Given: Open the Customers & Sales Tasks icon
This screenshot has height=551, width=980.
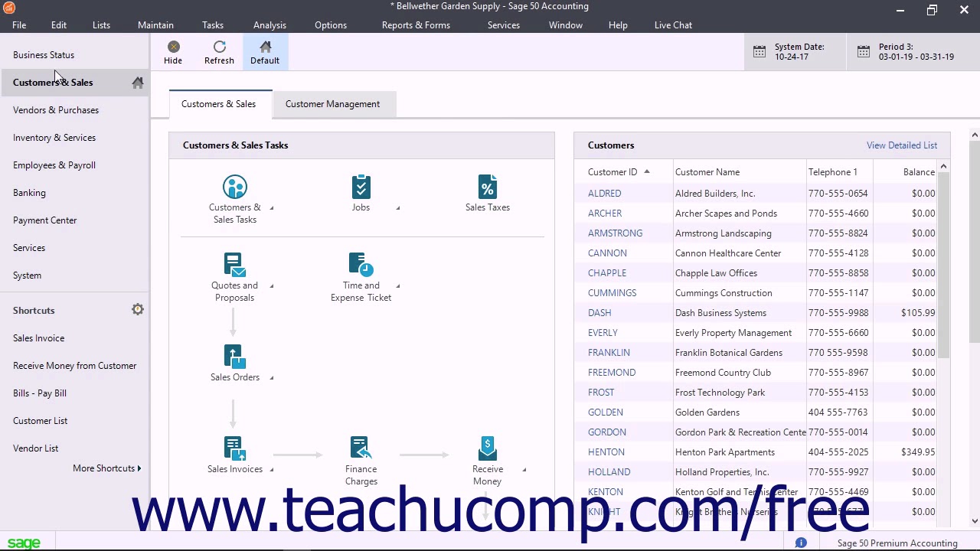Looking at the screenshot, I should 235,187.
